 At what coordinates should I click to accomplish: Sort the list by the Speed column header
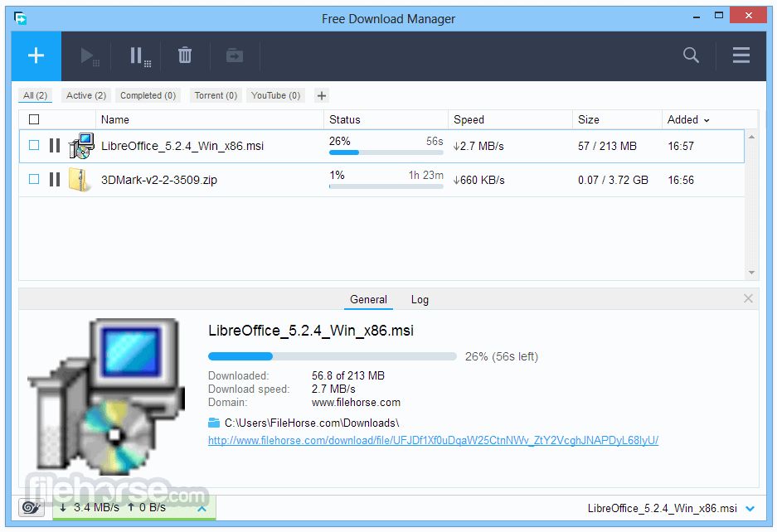[511, 120]
